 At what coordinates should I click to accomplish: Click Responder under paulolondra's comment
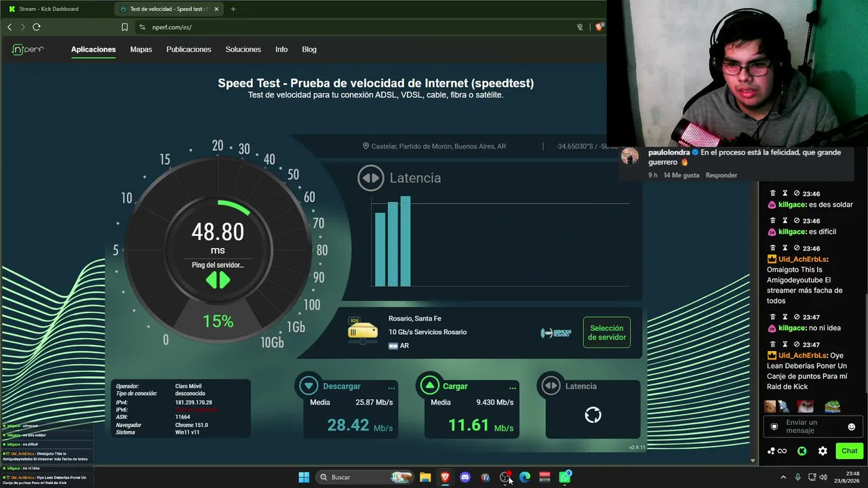tap(722, 175)
